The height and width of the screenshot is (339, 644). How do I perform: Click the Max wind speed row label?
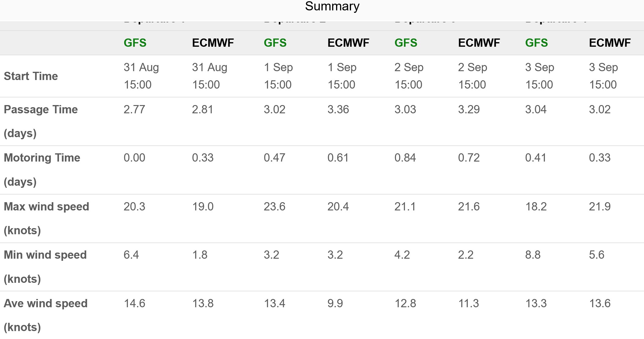point(46,218)
